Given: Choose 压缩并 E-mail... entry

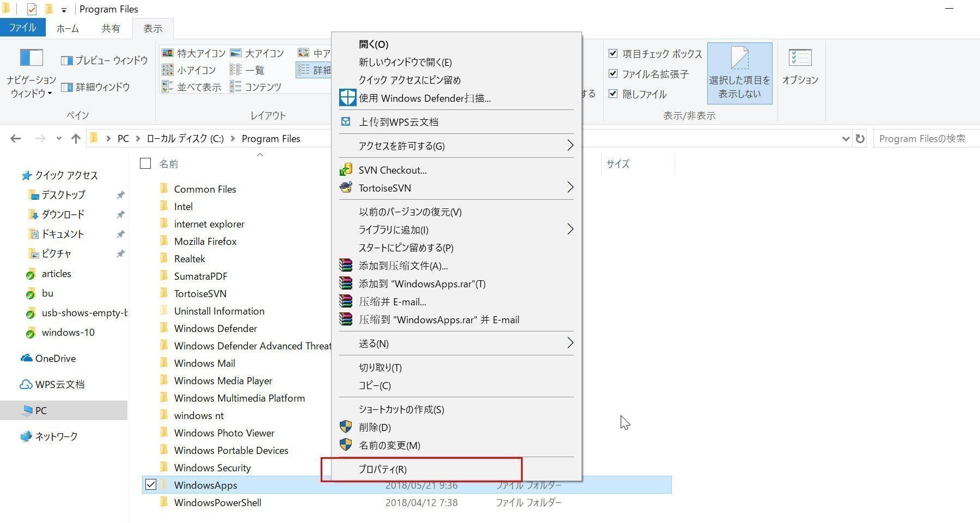Looking at the screenshot, I should (x=456, y=302).
